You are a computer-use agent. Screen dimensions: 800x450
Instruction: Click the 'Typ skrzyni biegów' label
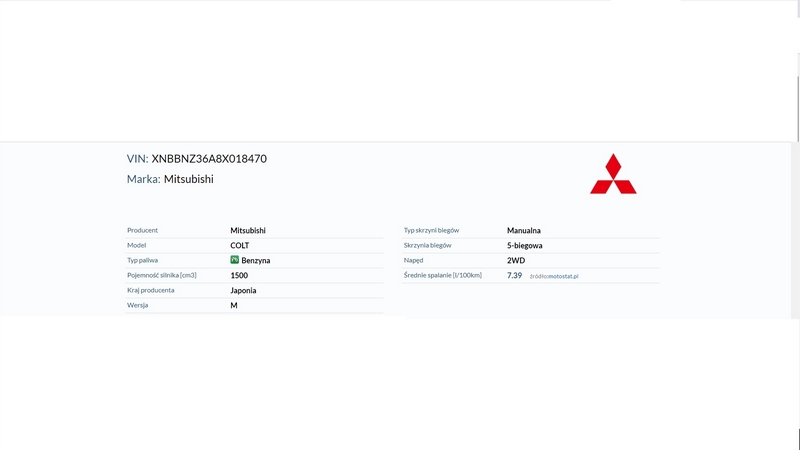432,230
